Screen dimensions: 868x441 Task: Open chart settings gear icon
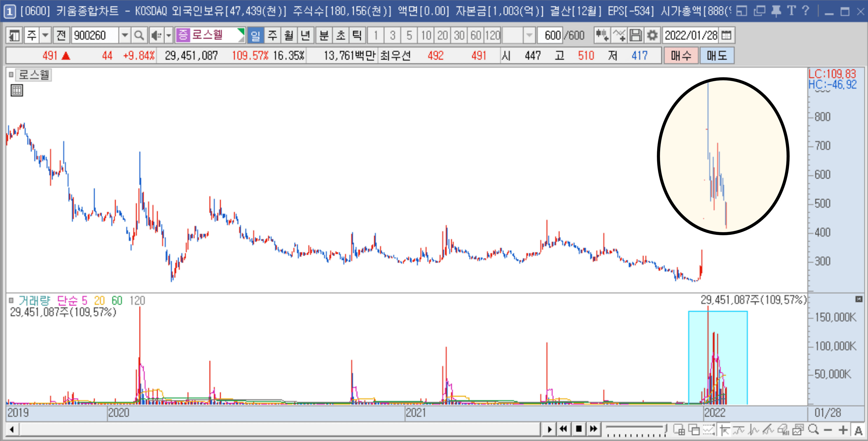pos(652,35)
